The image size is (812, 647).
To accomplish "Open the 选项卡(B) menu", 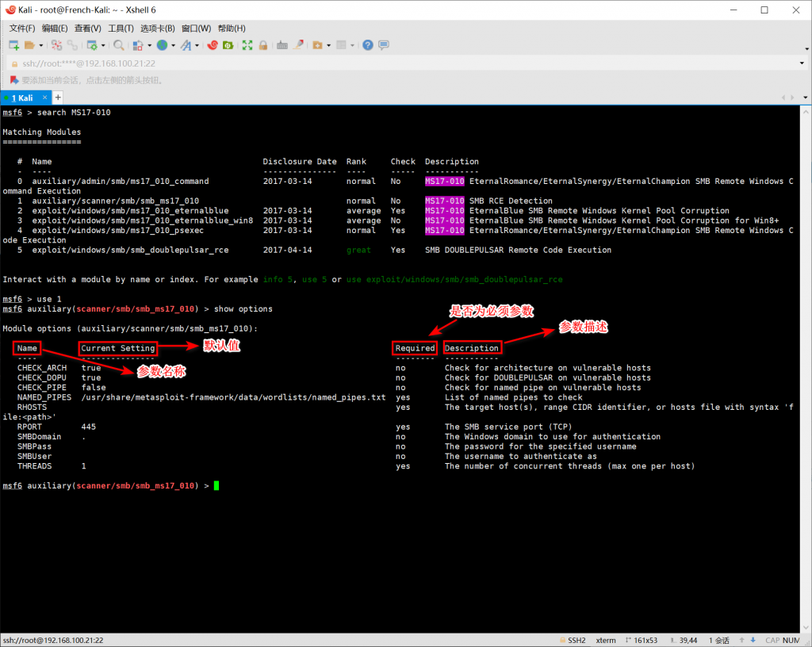I will tap(158, 29).
